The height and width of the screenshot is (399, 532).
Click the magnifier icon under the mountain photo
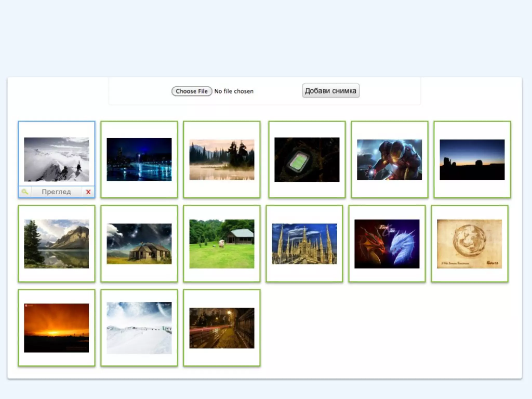(25, 192)
